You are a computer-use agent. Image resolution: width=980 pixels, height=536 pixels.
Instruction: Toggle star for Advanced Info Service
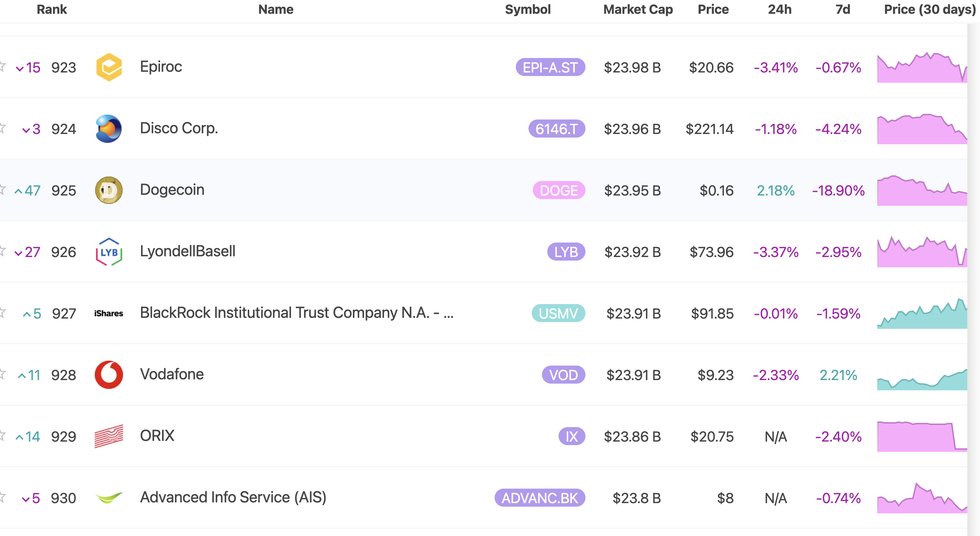[2, 497]
